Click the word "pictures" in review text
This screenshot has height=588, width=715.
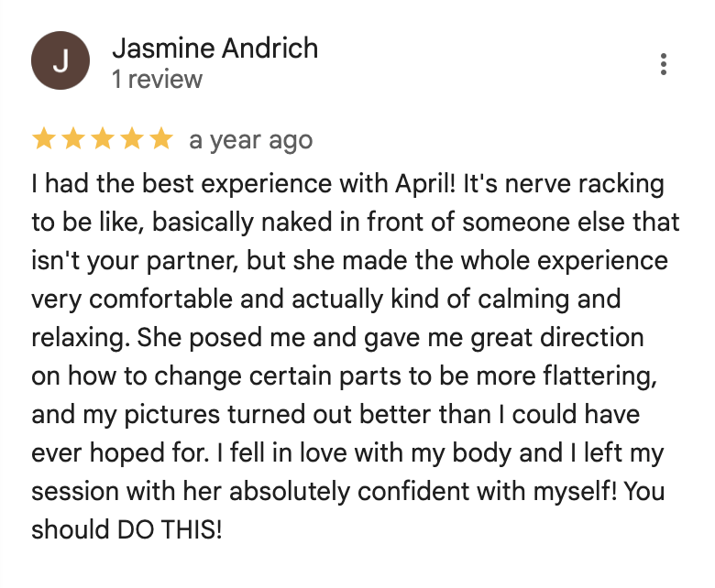click(x=172, y=416)
